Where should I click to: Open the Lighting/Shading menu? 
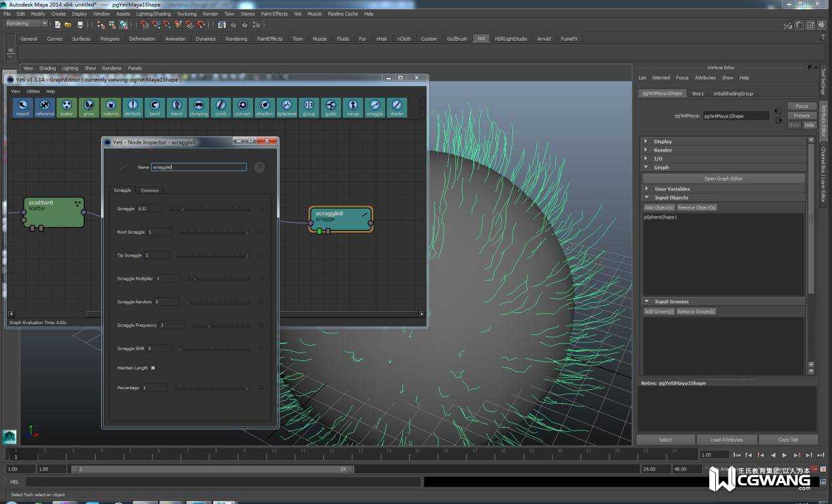153,14
